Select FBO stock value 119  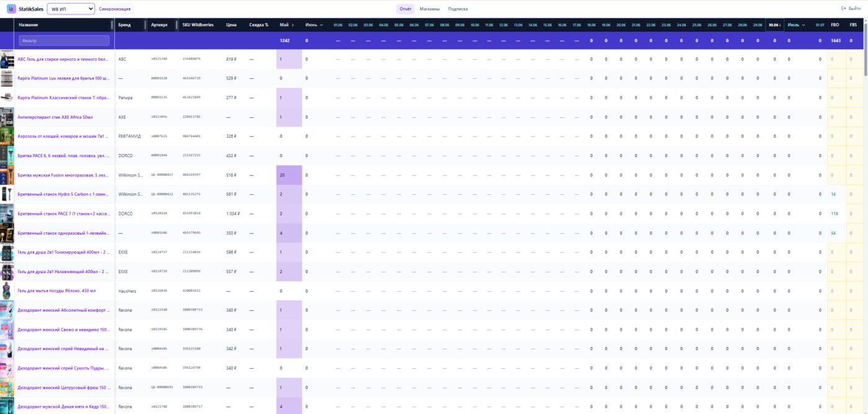point(834,214)
